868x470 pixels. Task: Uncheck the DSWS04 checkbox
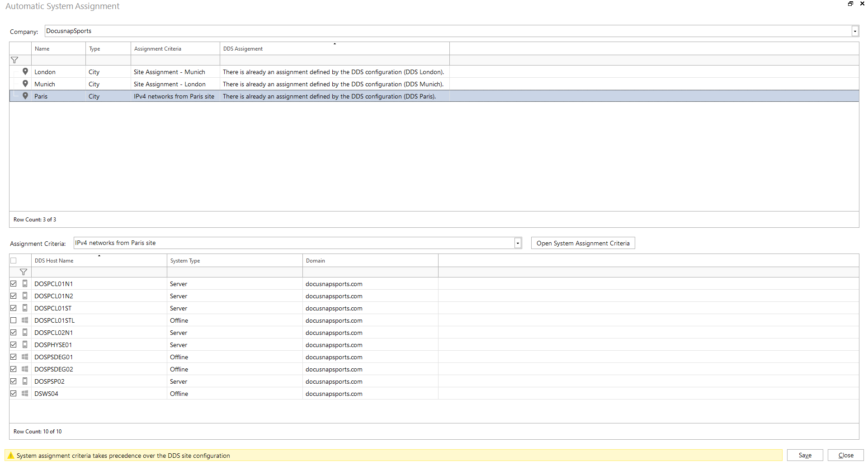coord(14,394)
